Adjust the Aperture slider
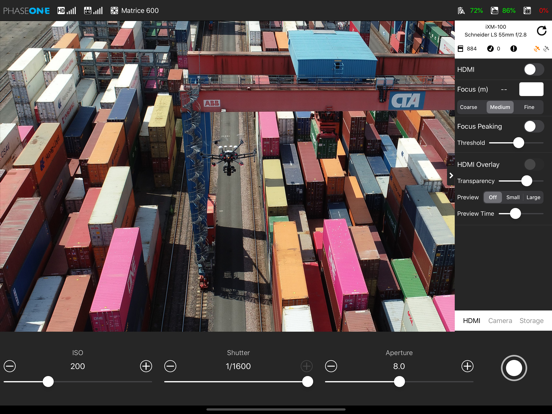Viewport: 552px width, 414px height. (399, 382)
